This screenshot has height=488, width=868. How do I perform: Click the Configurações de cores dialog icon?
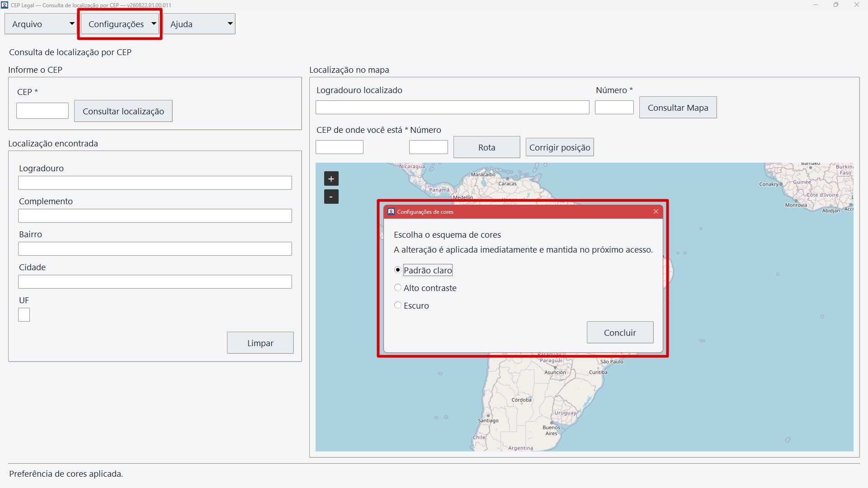pyautogui.click(x=391, y=211)
